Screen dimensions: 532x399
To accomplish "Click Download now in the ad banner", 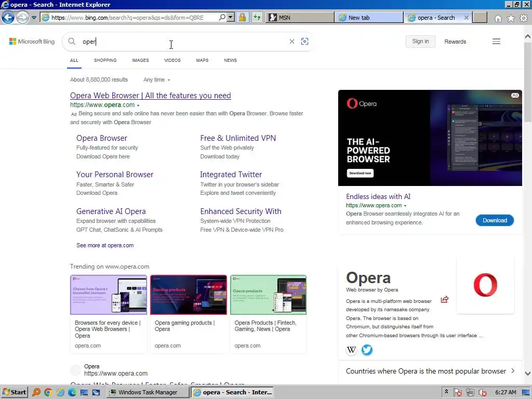I will coord(360,173).
